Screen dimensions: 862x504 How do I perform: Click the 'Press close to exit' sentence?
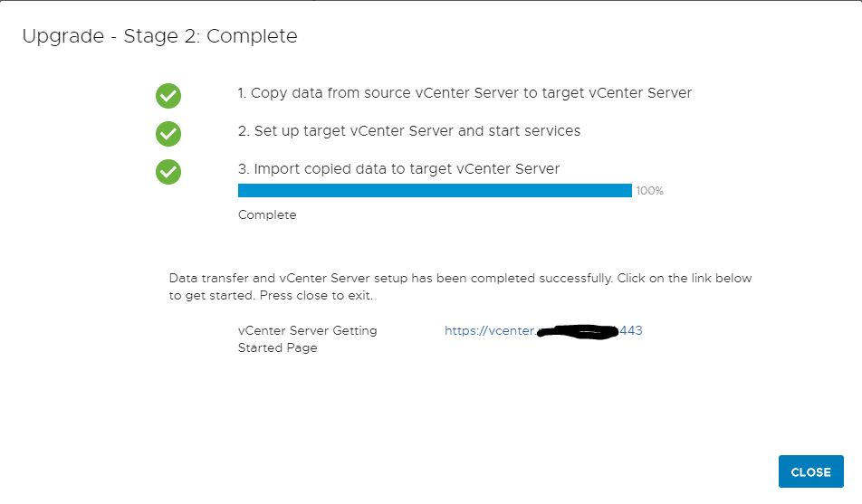[316, 296]
